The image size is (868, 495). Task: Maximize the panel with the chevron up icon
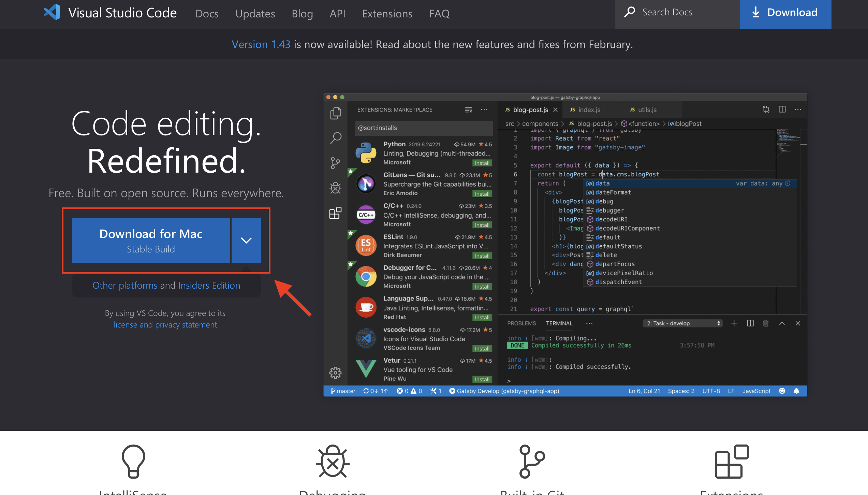tap(782, 323)
